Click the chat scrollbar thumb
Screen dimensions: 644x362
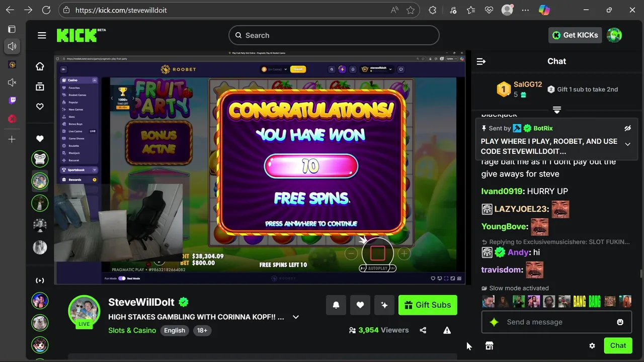640,274
